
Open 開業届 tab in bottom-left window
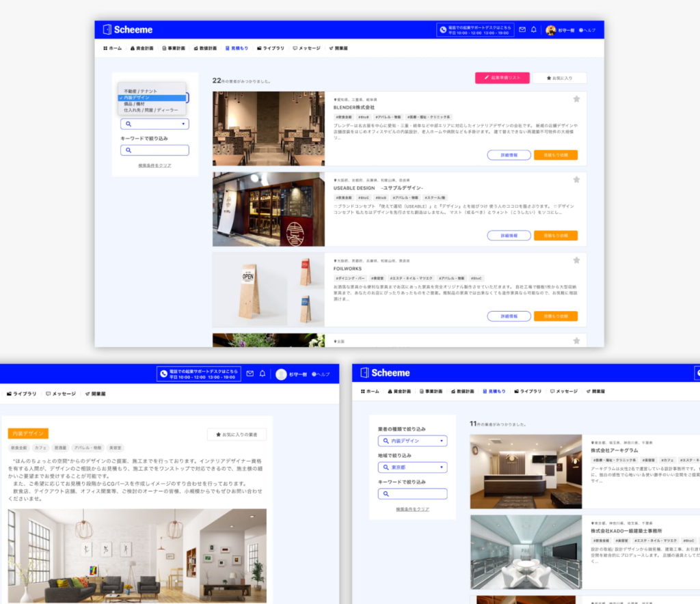95,394
